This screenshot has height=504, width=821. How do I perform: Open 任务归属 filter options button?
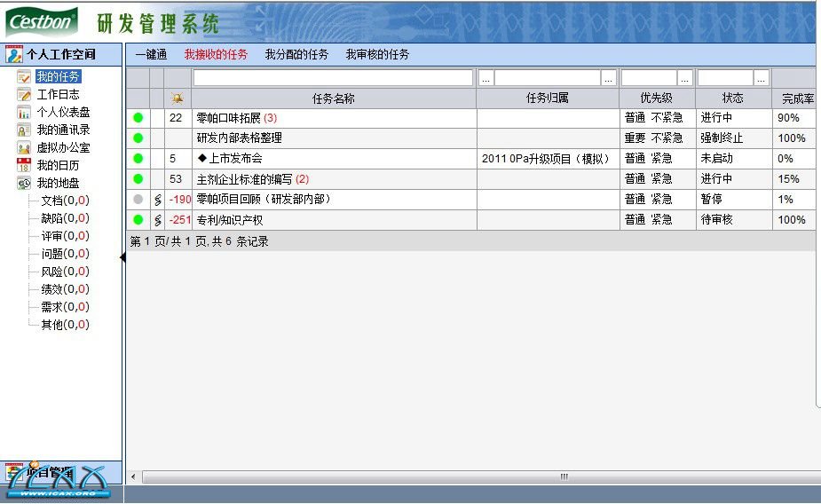608,78
